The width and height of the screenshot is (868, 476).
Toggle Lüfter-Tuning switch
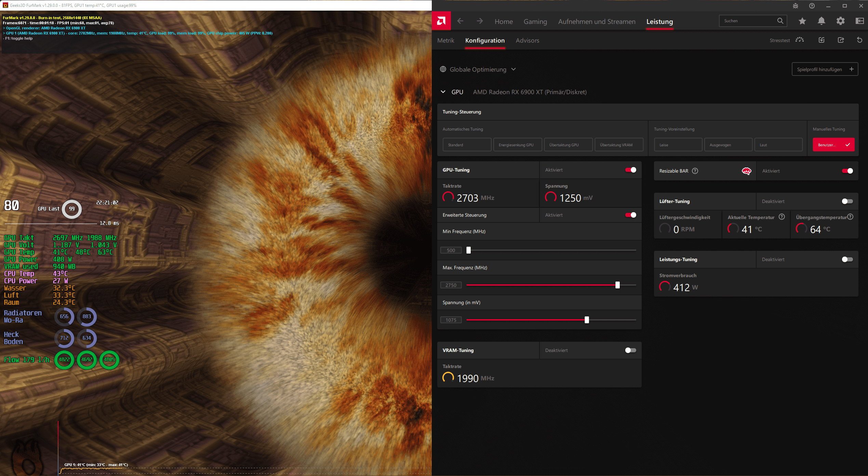tap(847, 201)
